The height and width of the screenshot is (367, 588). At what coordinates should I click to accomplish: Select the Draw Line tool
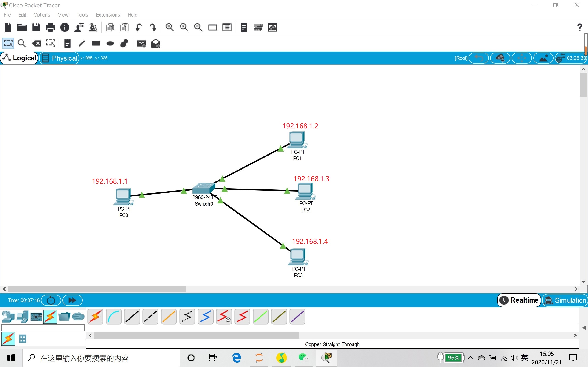click(82, 43)
